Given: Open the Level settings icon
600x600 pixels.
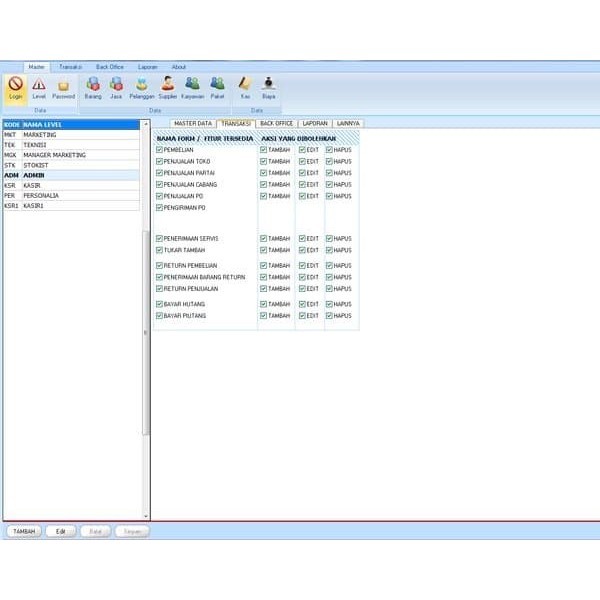Looking at the screenshot, I should [x=39, y=88].
